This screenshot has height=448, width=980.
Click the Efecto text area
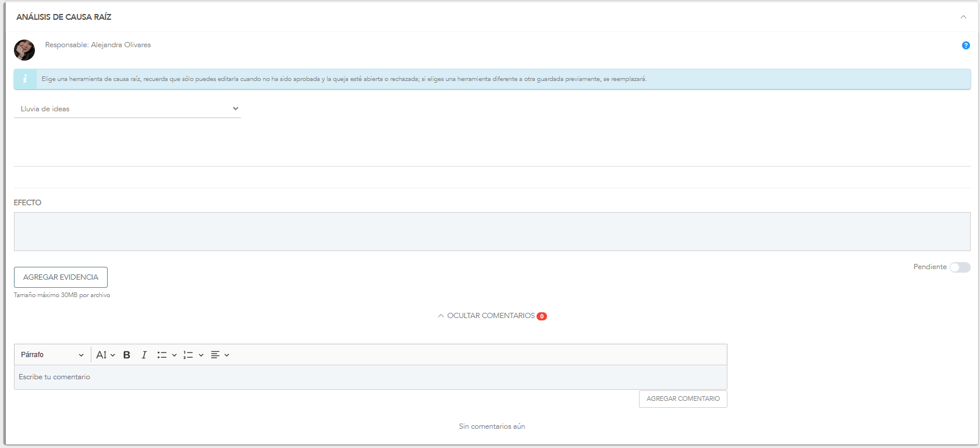point(492,231)
